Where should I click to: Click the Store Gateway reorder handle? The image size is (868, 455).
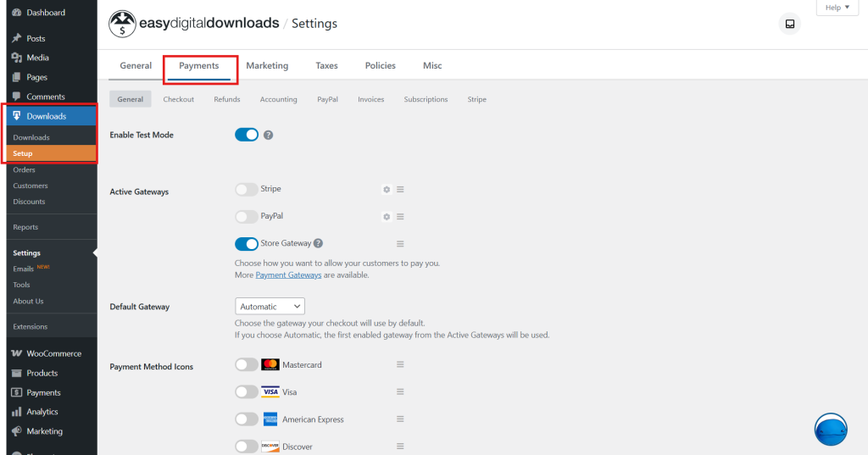click(x=400, y=243)
